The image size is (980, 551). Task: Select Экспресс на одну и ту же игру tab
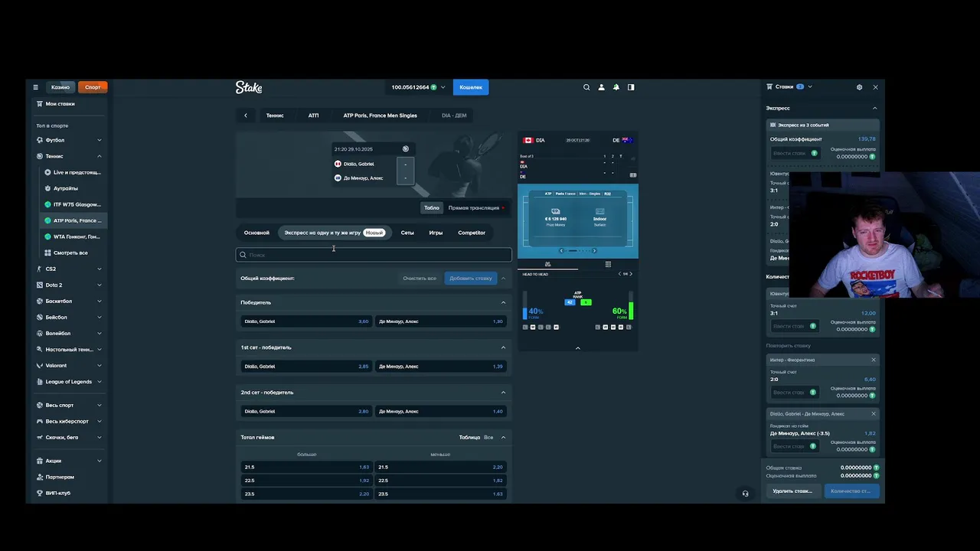335,233
